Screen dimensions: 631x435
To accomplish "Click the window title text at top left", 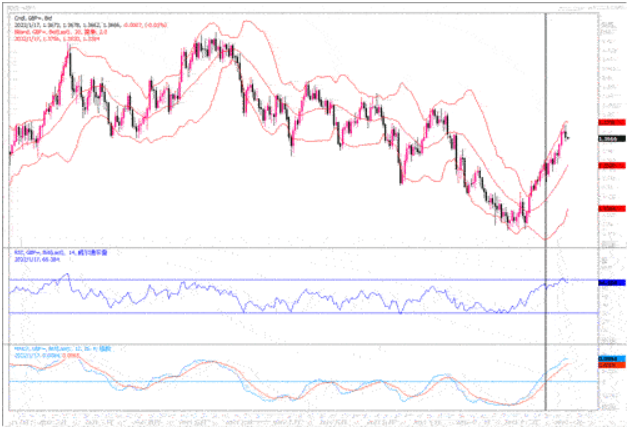I will coord(17,6).
